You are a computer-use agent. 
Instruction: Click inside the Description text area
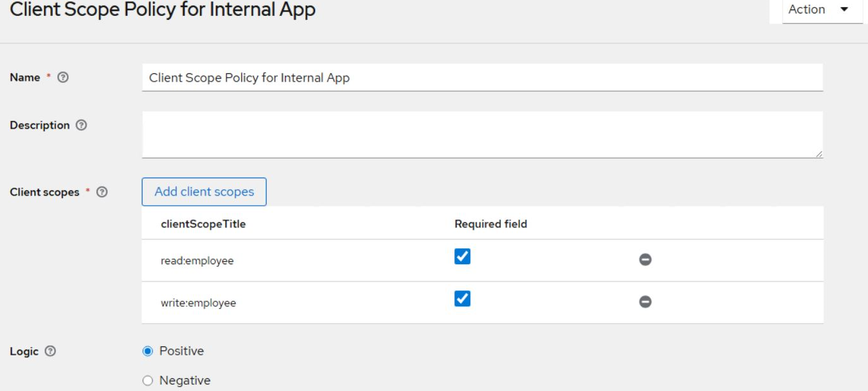coord(482,134)
